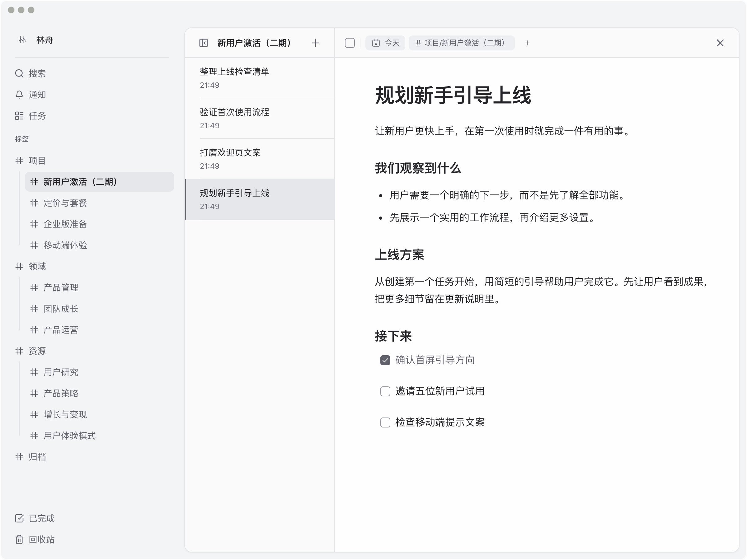This screenshot has width=747, height=560.
Task: Click the hash icon beside 产品策略
Action: point(34,393)
